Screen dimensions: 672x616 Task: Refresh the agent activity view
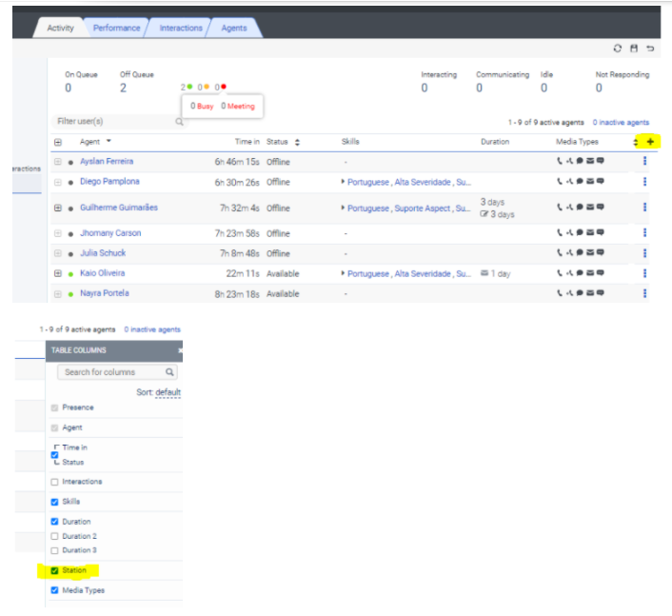click(617, 49)
